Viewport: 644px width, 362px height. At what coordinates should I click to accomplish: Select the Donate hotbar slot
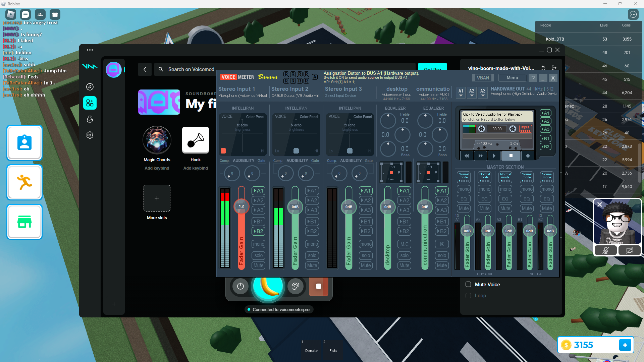(x=311, y=351)
